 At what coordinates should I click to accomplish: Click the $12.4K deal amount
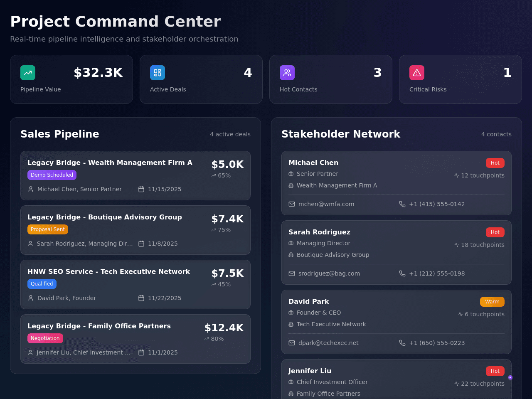point(224,328)
